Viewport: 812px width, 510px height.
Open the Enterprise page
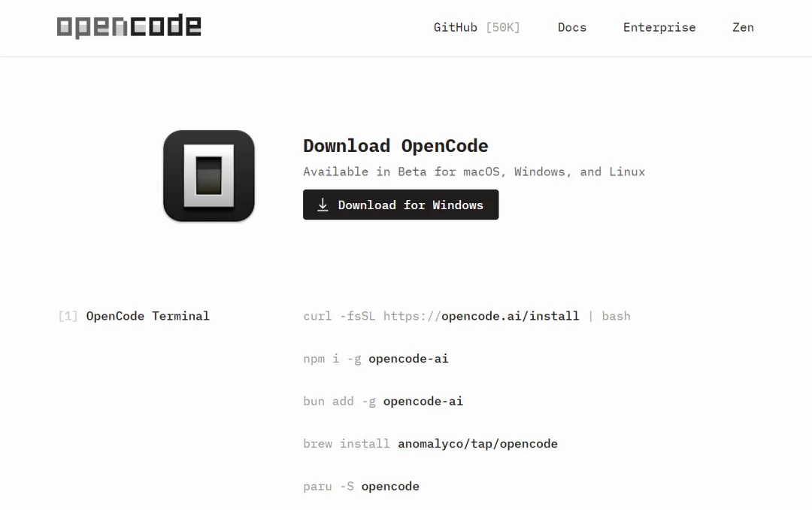point(659,27)
